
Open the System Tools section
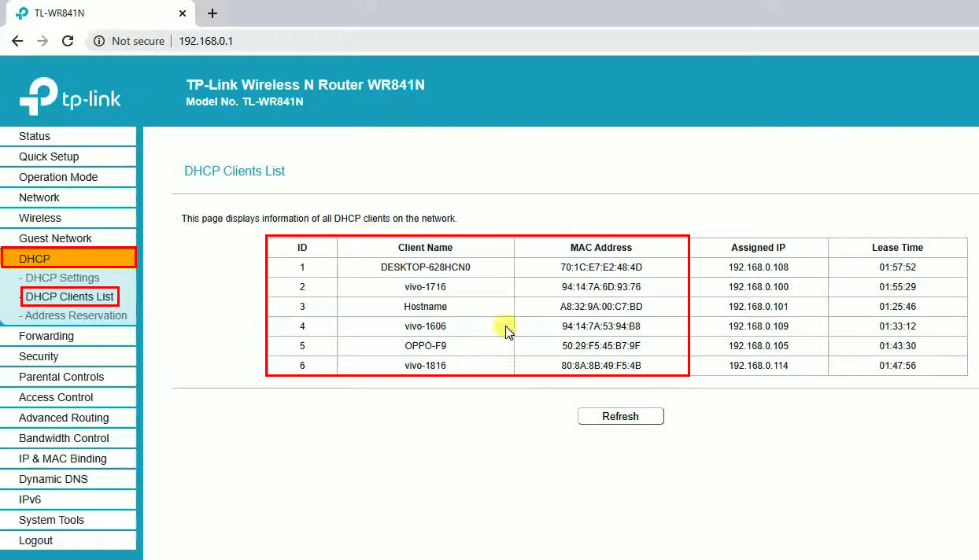pos(52,520)
